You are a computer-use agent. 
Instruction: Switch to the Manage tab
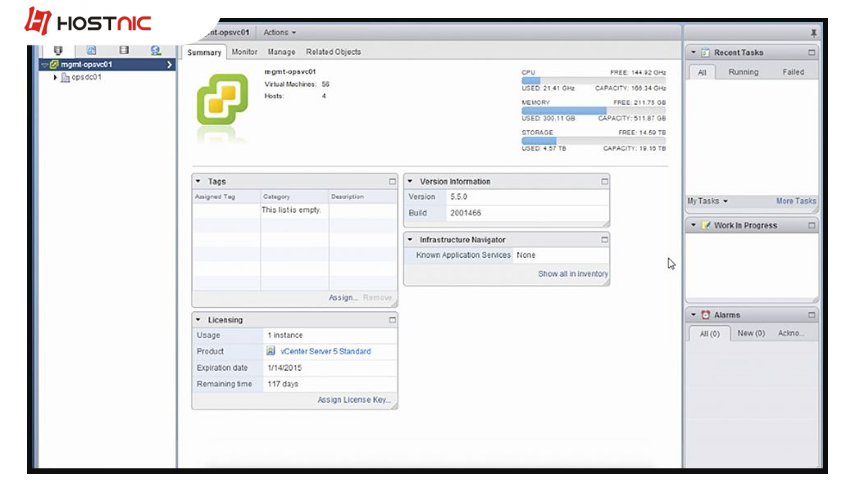pyautogui.click(x=281, y=52)
